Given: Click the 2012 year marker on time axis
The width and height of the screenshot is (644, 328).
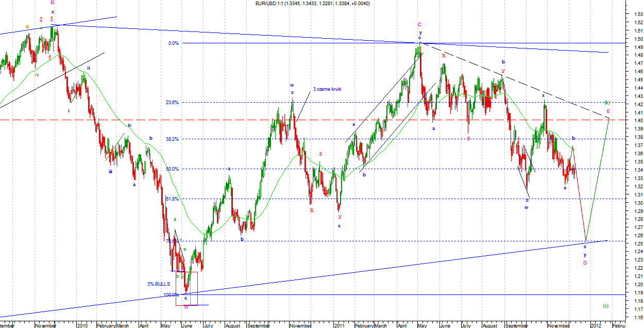Looking at the screenshot, I should tap(595, 326).
